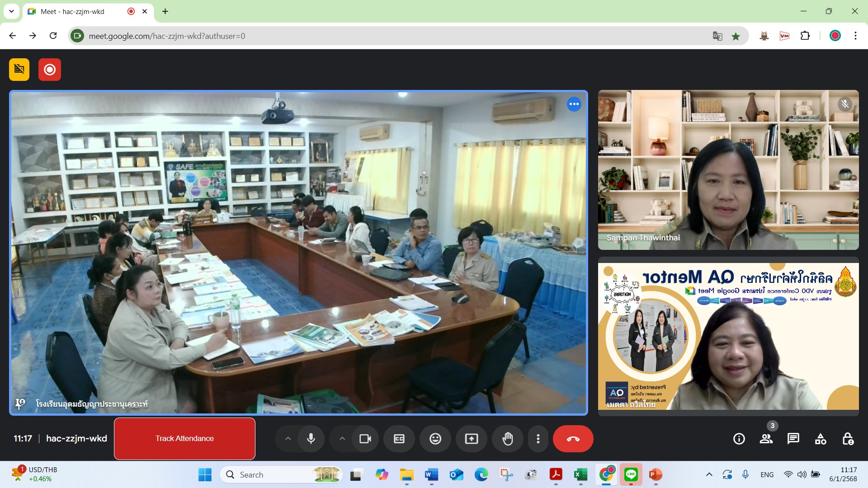This screenshot has width=868, height=488.
Task: Select the Sampan Thawinthai video tile
Action: click(728, 170)
